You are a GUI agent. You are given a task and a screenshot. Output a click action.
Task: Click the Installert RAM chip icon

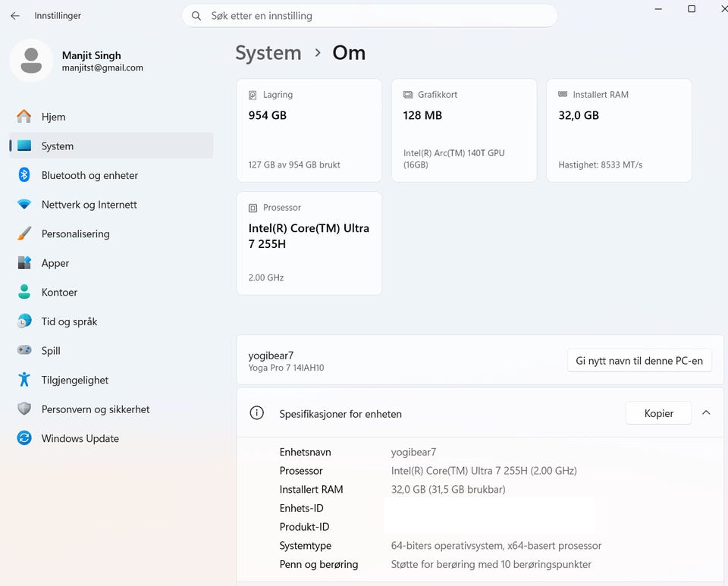coord(563,94)
